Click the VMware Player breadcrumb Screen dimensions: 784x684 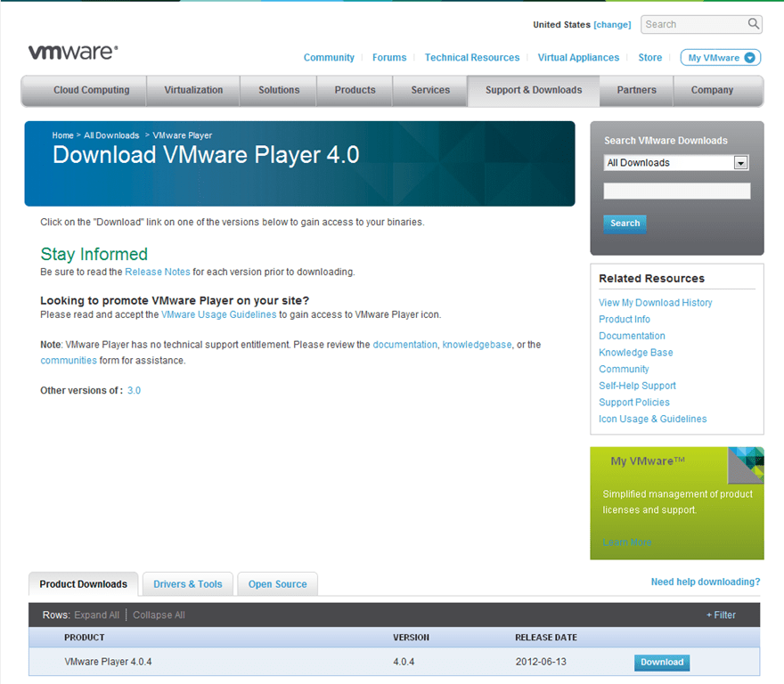(183, 135)
